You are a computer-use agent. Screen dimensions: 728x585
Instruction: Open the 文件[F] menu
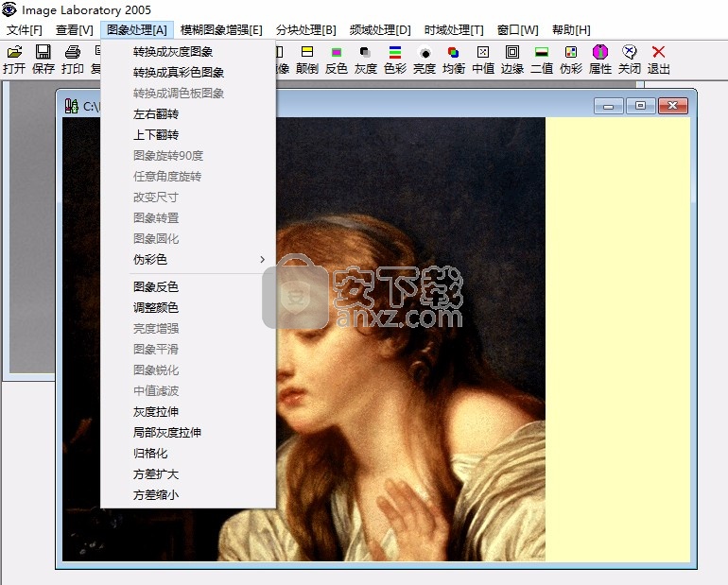pos(25,30)
